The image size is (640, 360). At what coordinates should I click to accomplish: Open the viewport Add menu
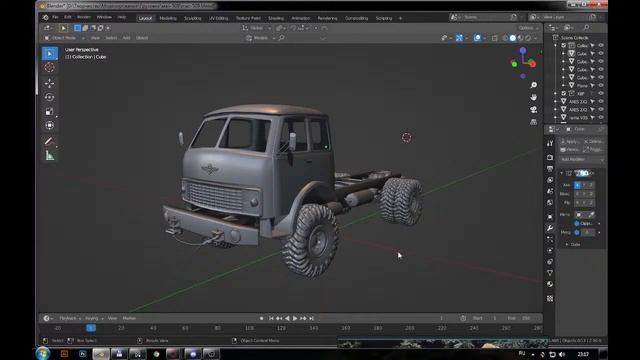click(126, 38)
